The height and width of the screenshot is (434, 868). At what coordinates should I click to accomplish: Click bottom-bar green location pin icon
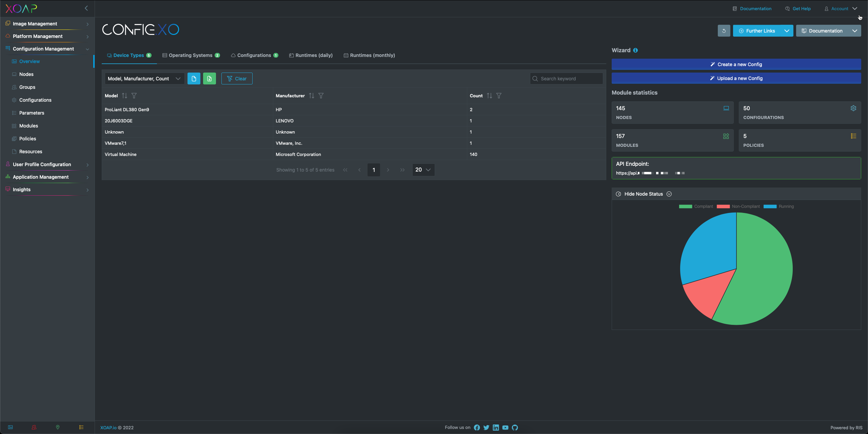[58, 427]
